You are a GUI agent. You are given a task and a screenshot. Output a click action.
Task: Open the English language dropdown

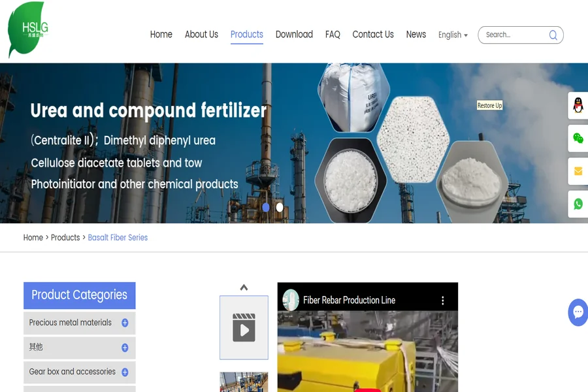(453, 35)
